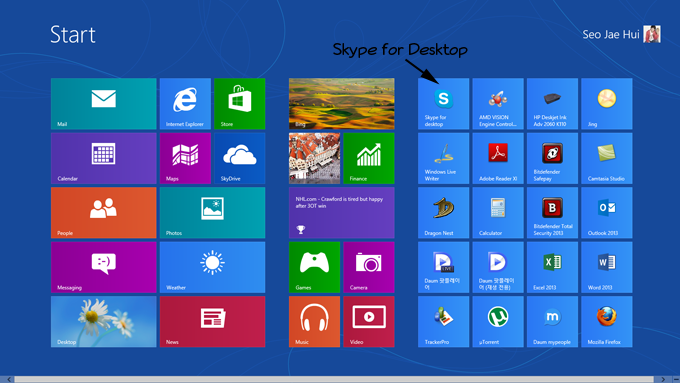Viewport: 680px width, 383px height.
Task: Open the Store tile
Action: click(x=239, y=104)
